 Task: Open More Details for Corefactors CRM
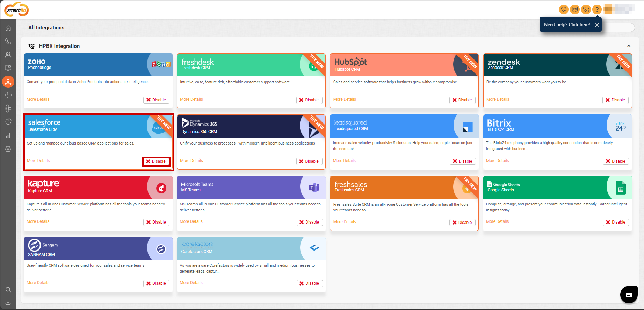(191, 283)
